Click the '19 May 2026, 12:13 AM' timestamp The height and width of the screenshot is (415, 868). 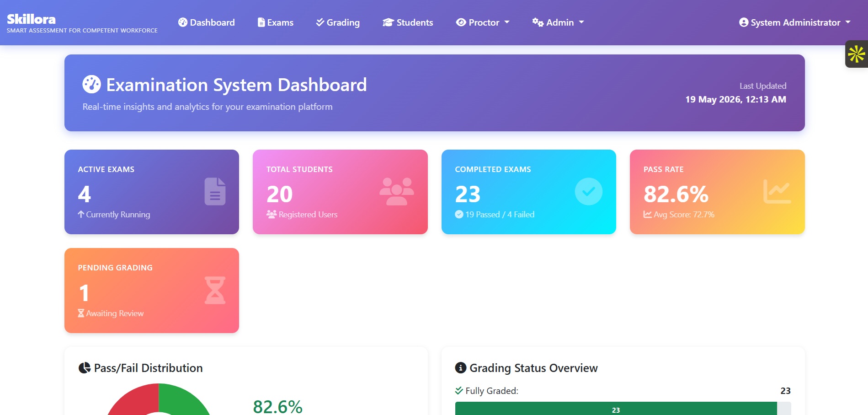point(735,99)
